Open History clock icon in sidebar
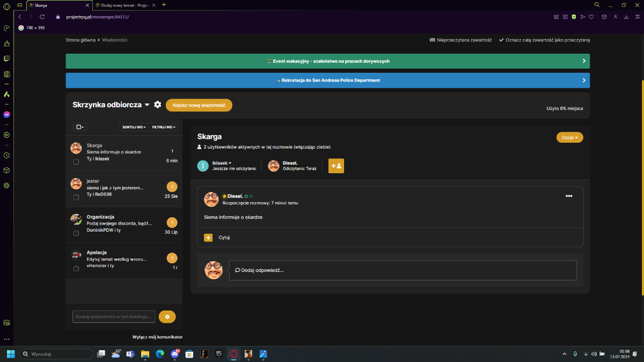Viewport: 644px width, 362px height. click(x=6, y=155)
